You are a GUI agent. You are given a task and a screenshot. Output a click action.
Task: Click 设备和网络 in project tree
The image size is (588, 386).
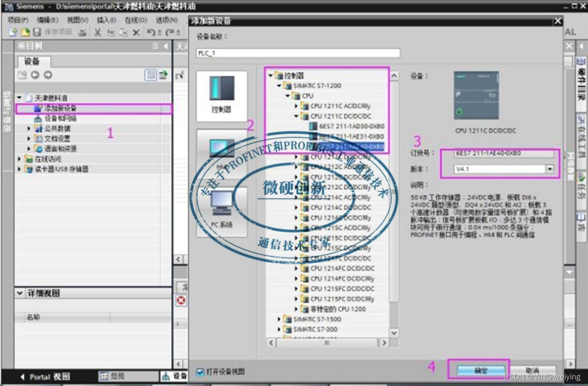coord(61,119)
